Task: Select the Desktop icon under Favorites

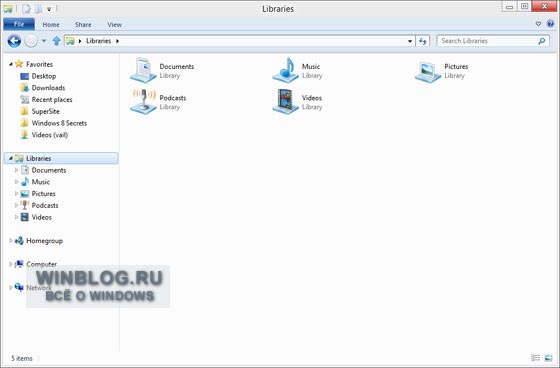Action: point(25,76)
